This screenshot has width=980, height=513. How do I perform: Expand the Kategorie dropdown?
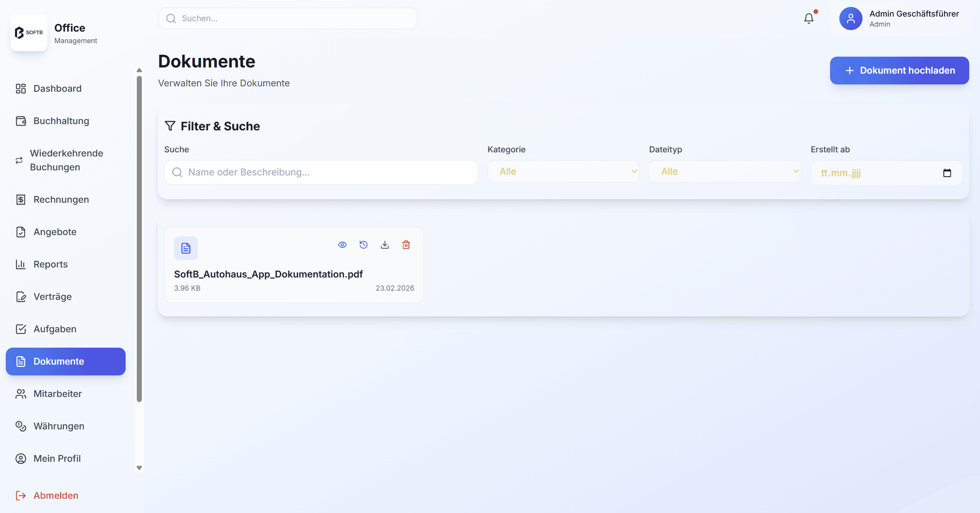563,172
